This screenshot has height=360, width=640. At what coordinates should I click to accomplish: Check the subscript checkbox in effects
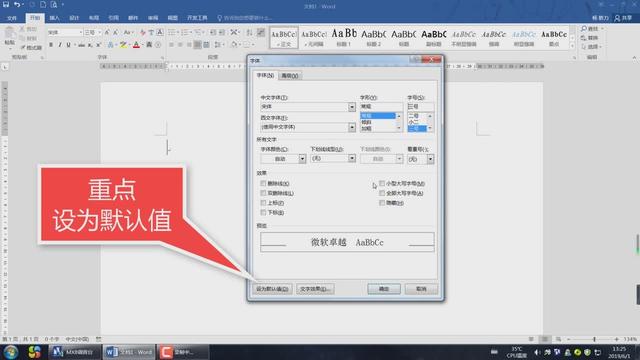pos(263,212)
